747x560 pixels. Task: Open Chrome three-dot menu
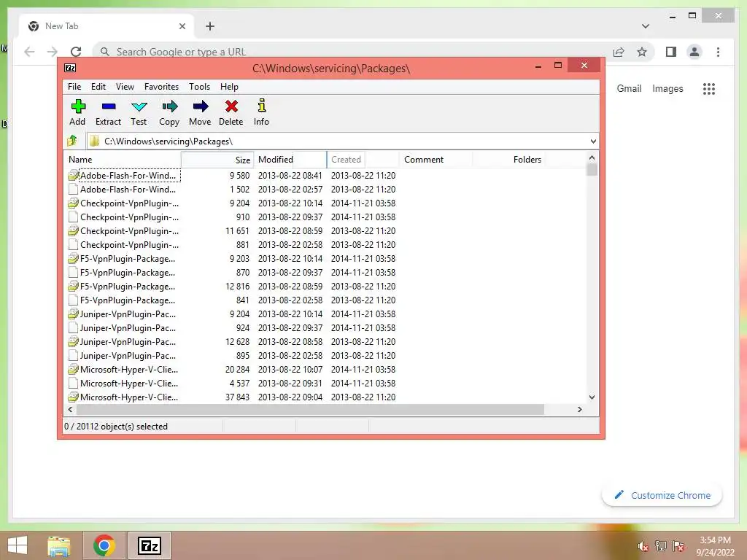(718, 52)
